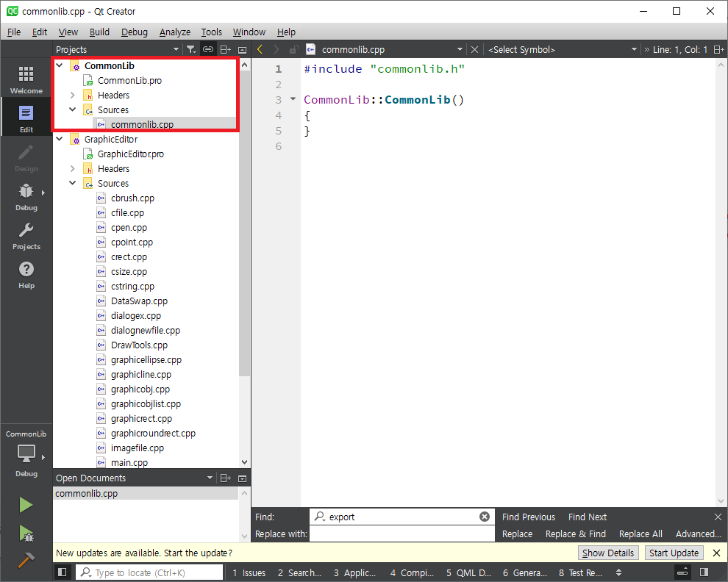The height and width of the screenshot is (582, 728).
Task: Click Replace All
Action: (640, 533)
